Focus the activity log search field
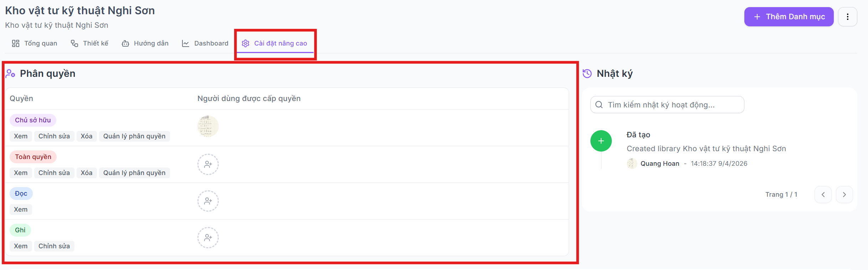 pos(667,105)
